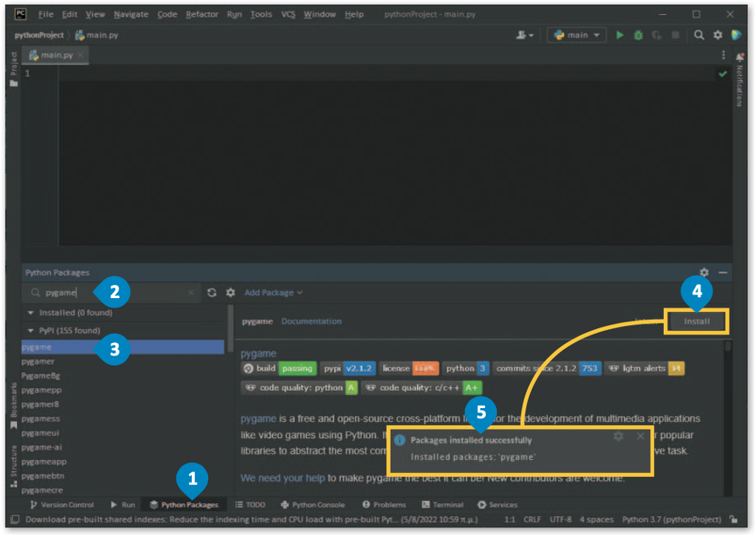Click the reload packages refresh icon
Screen dimensions: 756x535
pos(212,293)
